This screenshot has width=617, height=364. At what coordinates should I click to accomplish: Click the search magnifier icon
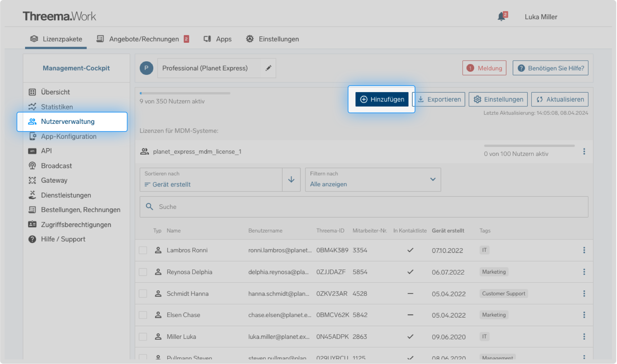point(149,207)
